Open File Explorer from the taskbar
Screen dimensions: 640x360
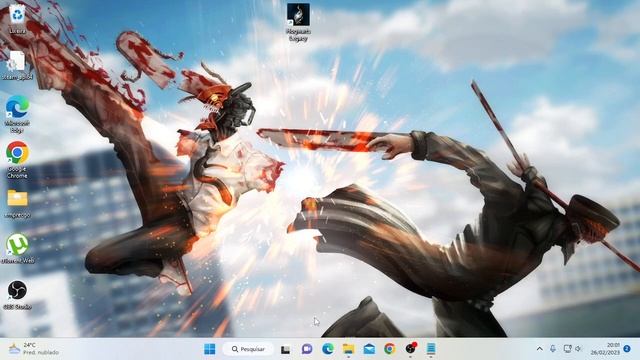(349, 349)
